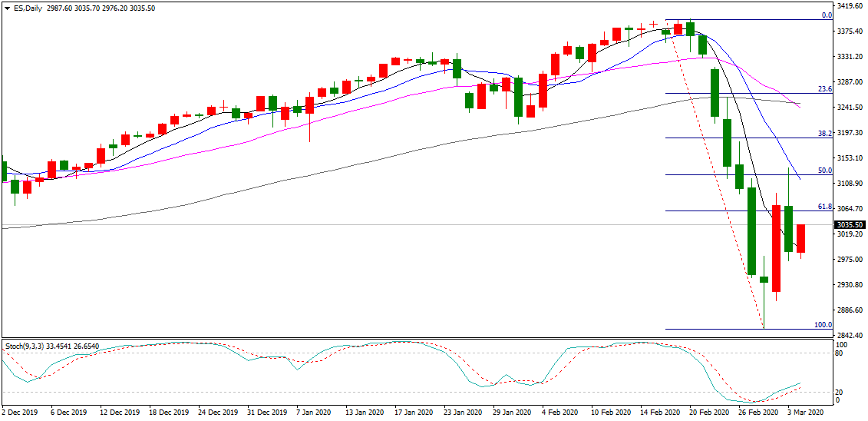The image size is (868, 421).
Task: Click the 50.0 Fibonacci retracement label
Action: tap(824, 171)
